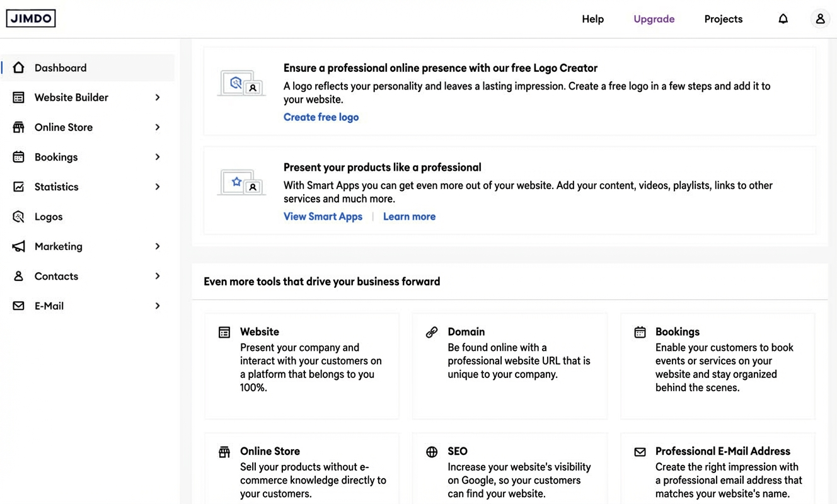Open the View Smart Apps link
Viewport: 837px width, 504px height.
click(x=323, y=217)
